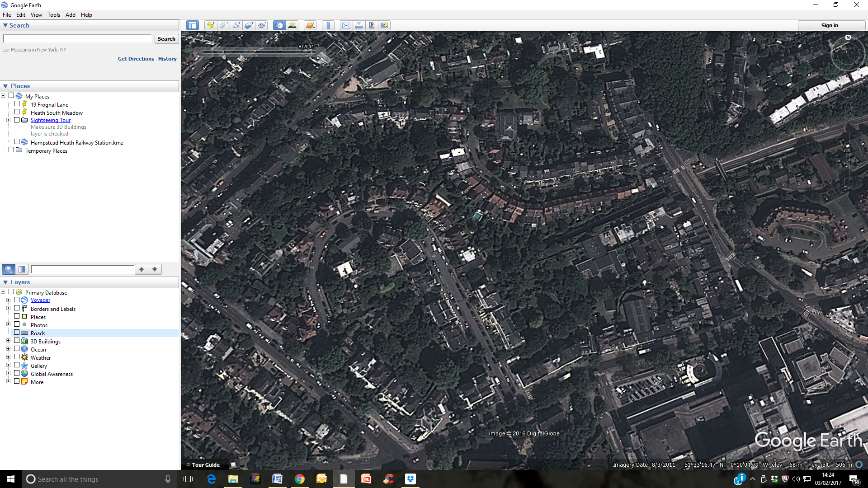Open search History link
Viewport: 868px width, 488px height.
pyautogui.click(x=167, y=59)
